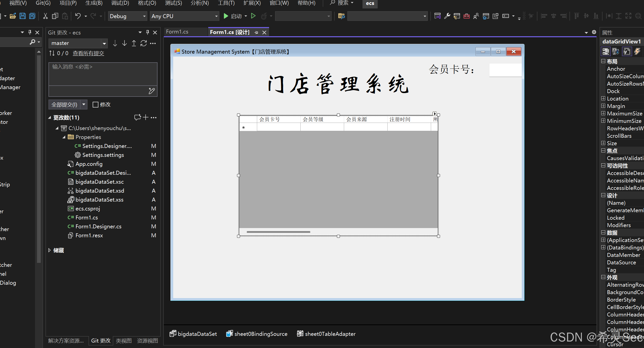Expand the 储藏 stash section

click(49, 250)
